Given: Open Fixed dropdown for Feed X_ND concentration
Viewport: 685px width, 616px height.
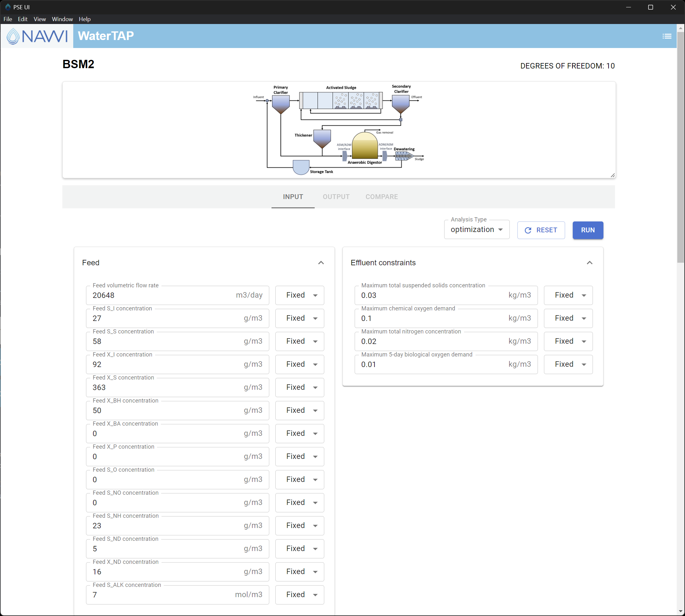Looking at the screenshot, I should coord(300,571).
